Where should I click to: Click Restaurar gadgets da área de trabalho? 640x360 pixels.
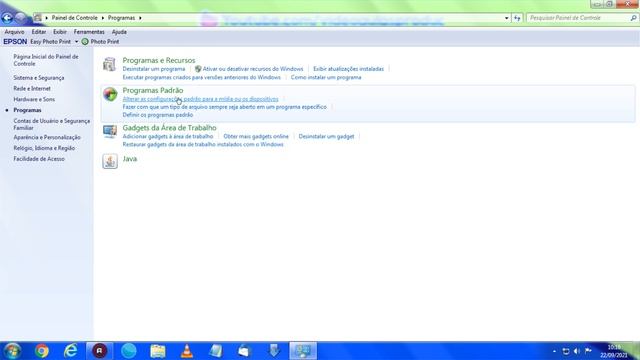coord(203,144)
